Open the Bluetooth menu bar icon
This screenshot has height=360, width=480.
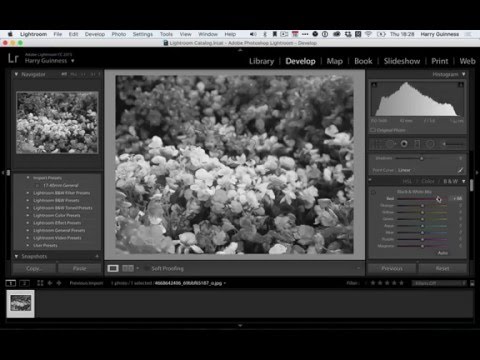[x=265, y=34]
